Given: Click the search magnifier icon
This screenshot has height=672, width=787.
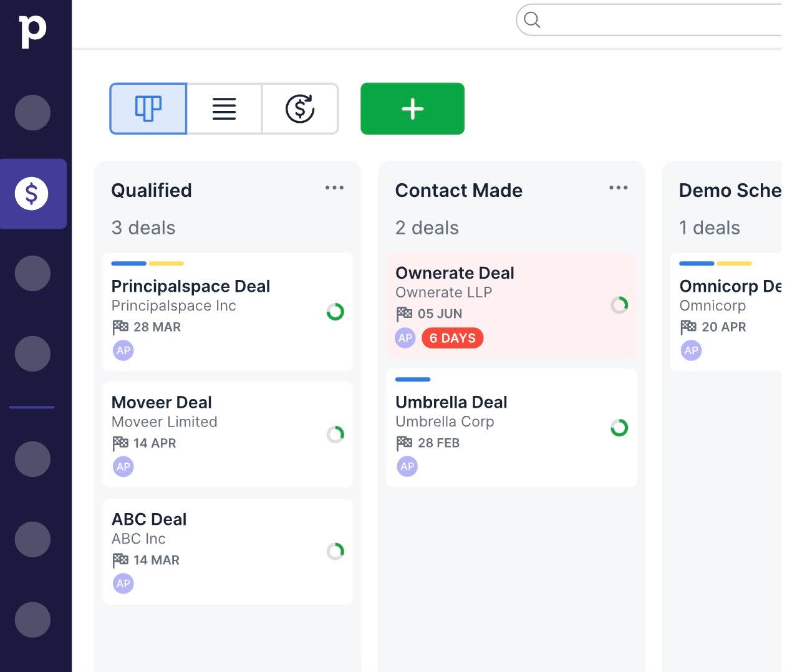Looking at the screenshot, I should coord(531,20).
